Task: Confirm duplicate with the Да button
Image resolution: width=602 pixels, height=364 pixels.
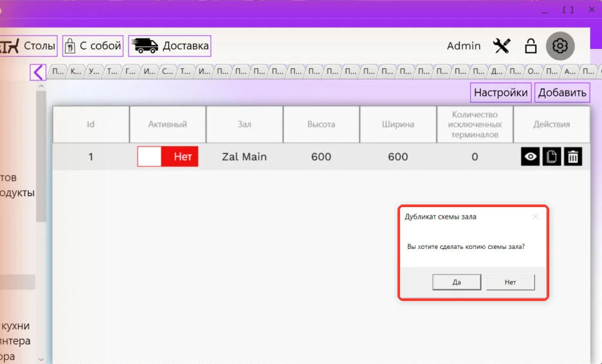Action: click(x=457, y=282)
